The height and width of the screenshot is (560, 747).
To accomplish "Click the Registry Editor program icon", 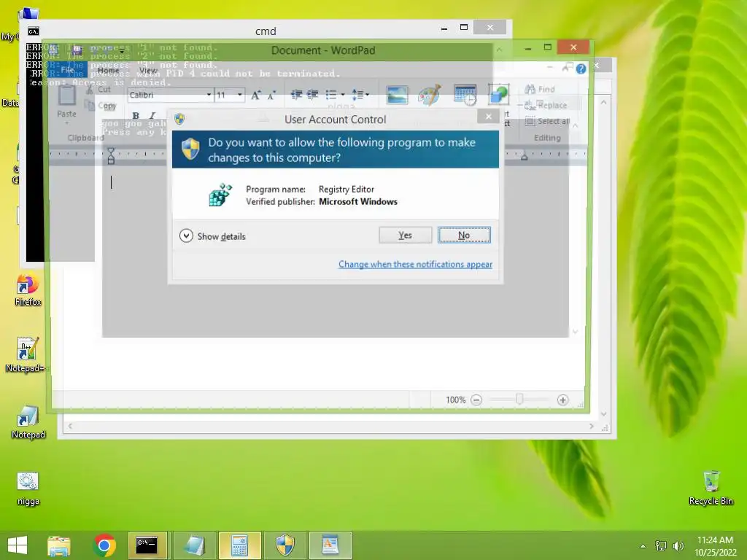I will tap(220, 195).
